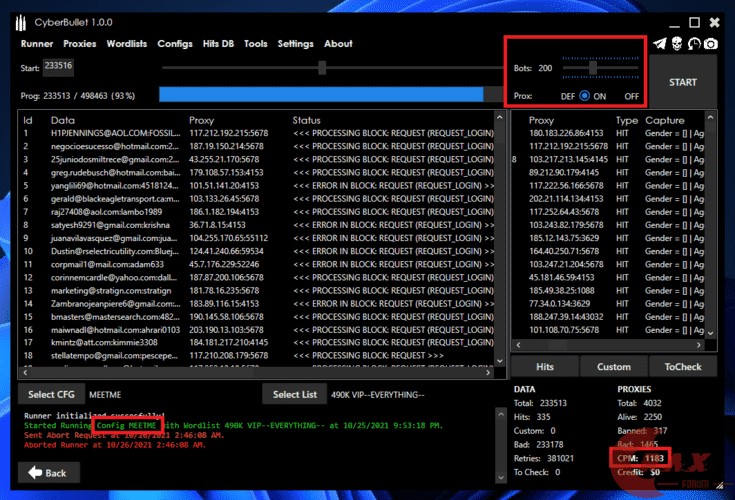The image size is (735, 500).
Task: Click the wordlist name 490K VIP--EVERYTHING--
Action: pos(378,395)
